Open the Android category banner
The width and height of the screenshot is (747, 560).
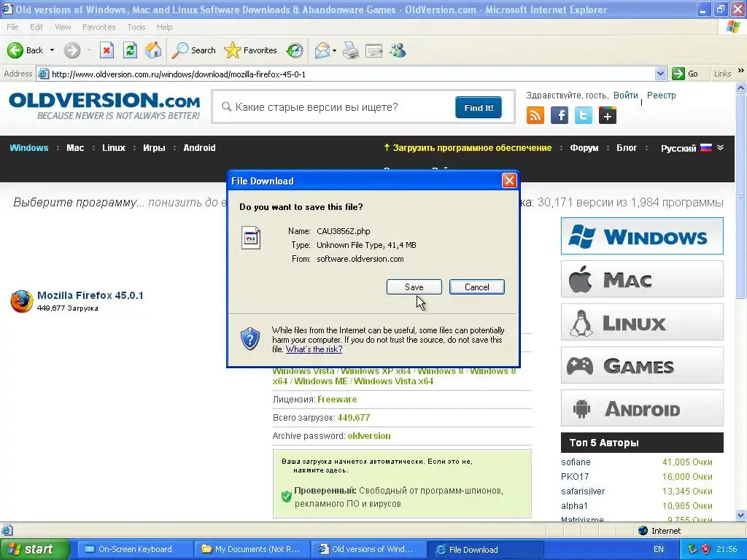[642, 408]
